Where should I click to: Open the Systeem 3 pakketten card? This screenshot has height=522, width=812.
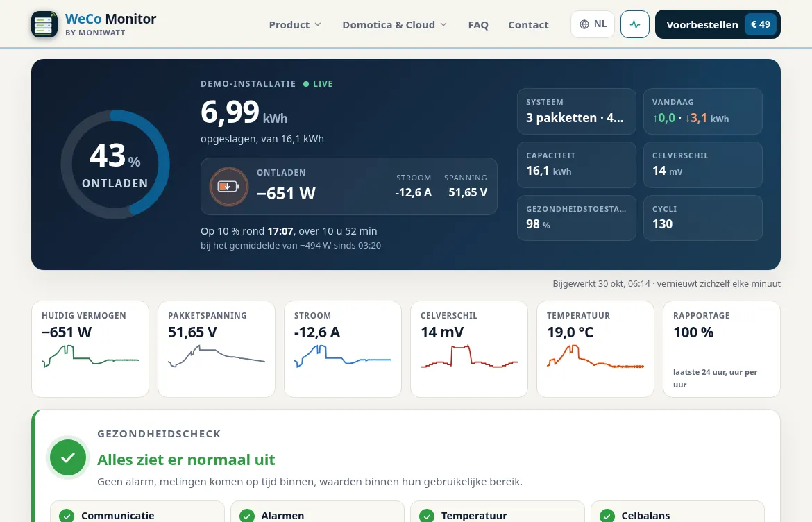(x=576, y=111)
